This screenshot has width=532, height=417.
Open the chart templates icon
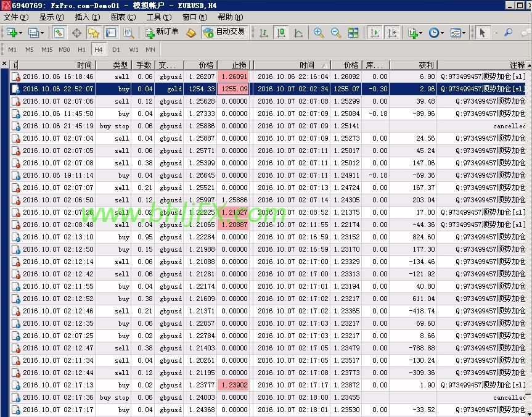click(x=456, y=33)
